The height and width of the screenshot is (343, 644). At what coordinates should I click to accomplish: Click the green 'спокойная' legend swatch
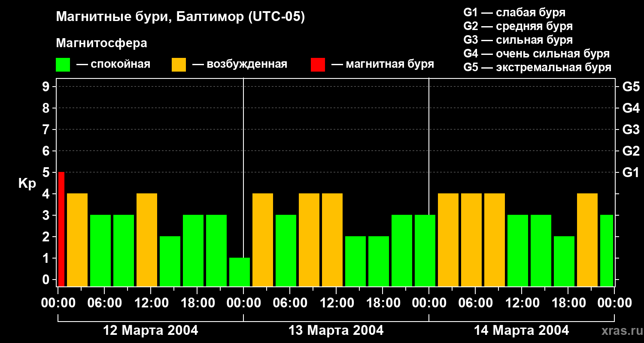click(x=63, y=65)
